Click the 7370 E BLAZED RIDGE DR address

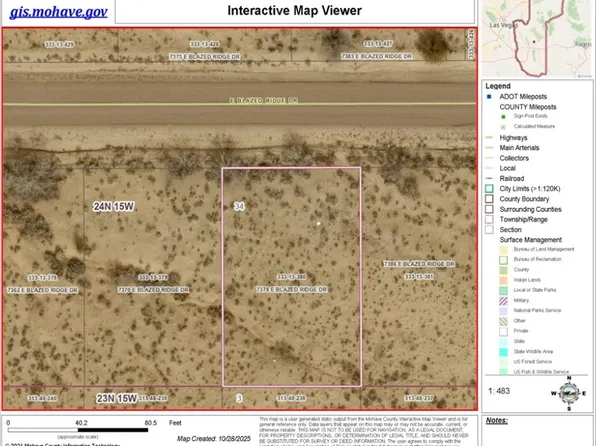(x=153, y=290)
